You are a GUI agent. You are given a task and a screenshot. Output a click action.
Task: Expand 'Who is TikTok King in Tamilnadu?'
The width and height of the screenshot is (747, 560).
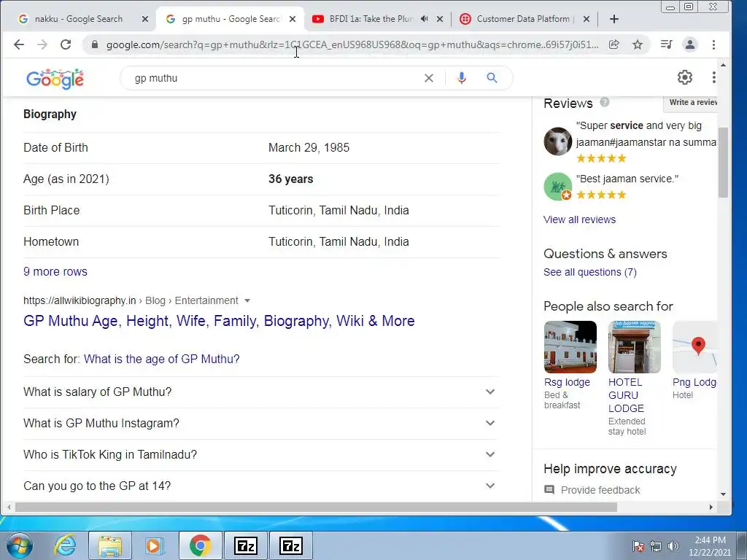(x=261, y=455)
